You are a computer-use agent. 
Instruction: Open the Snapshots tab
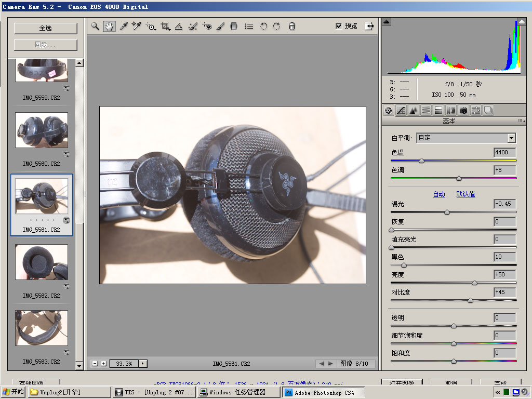click(x=488, y=110)
